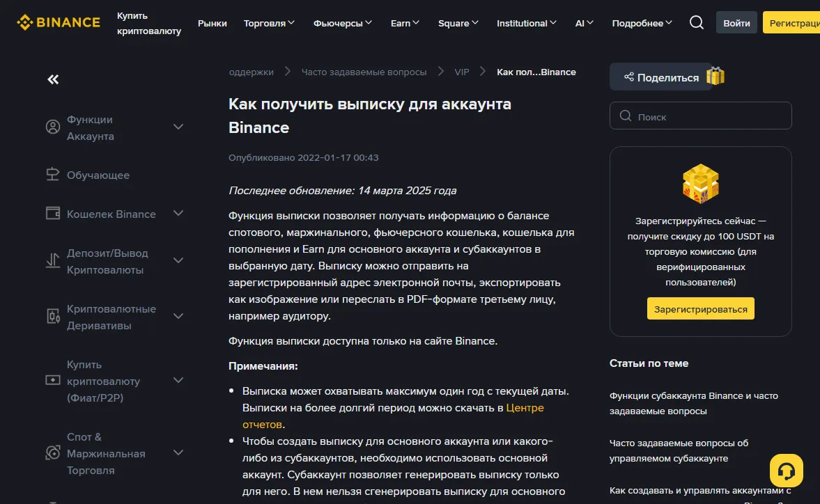Image resolution: width=820 pixels, height=504 pixels.
Task: Go to Купить криптовалюту in top nav
Action: 149,23
